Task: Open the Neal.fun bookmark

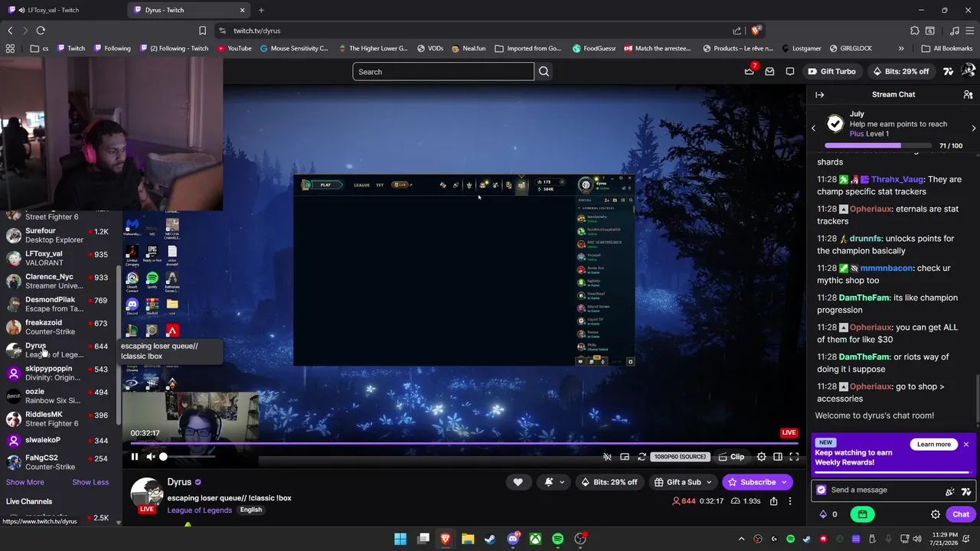Action: coord(469,48)
